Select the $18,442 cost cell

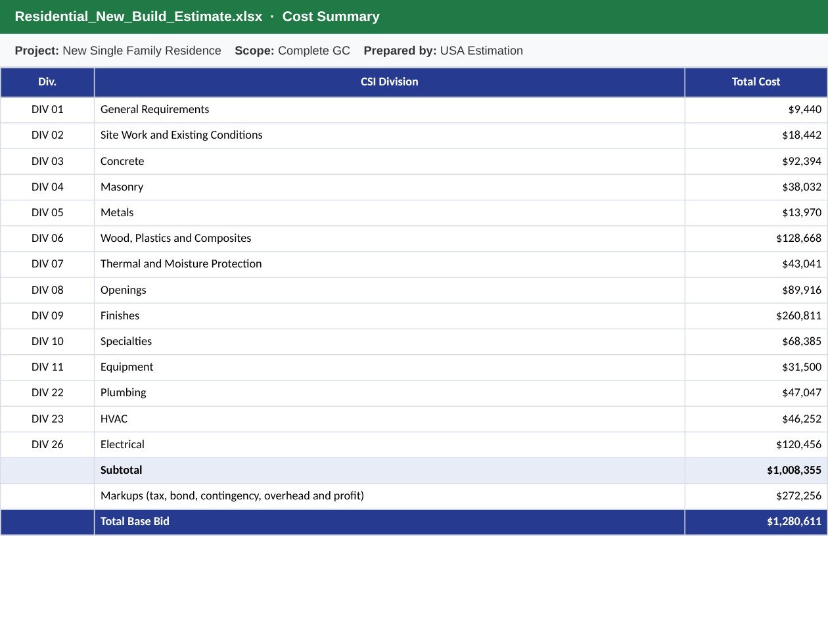click(x=756, y=135)
